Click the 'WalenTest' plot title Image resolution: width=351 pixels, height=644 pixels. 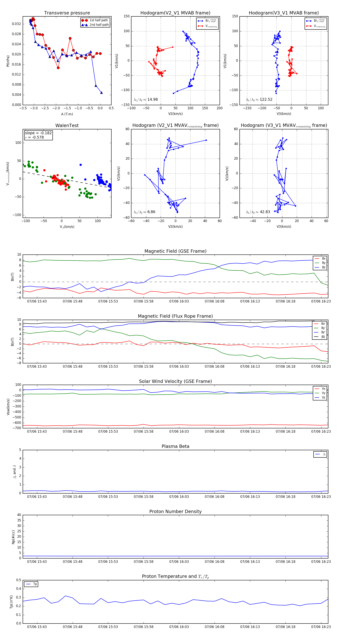[67, 125]
